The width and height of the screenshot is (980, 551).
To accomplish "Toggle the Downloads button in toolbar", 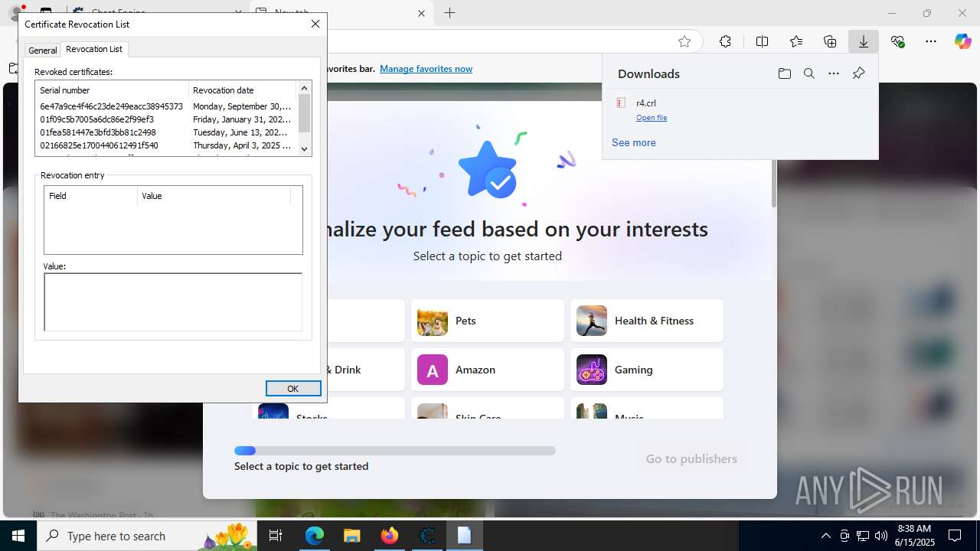I will pyautogui.click(x=864, y=41).
